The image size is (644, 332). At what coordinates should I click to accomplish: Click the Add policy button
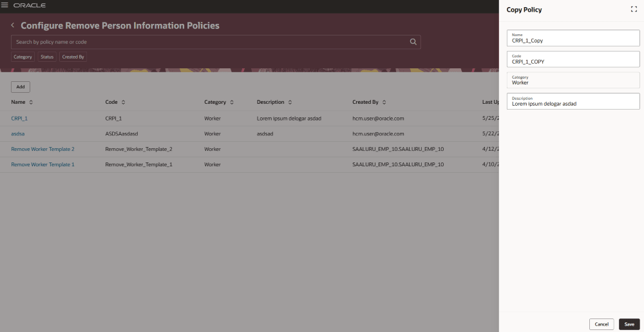[21, 86]
